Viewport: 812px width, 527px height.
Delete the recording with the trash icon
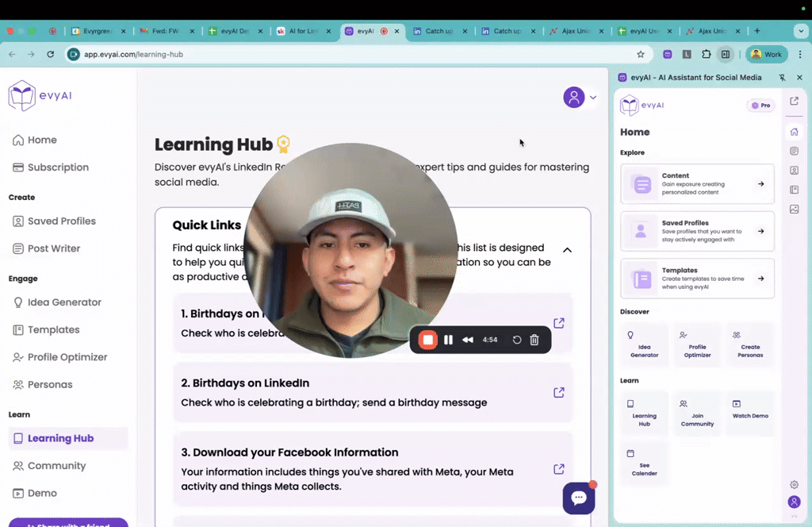pos(534,339)
